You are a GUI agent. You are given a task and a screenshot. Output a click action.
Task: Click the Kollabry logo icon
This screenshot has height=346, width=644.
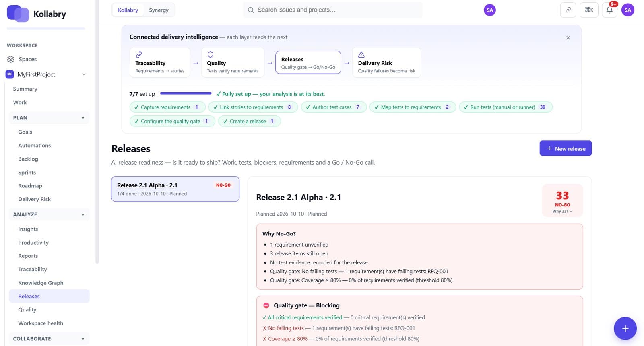click(18, 14)
